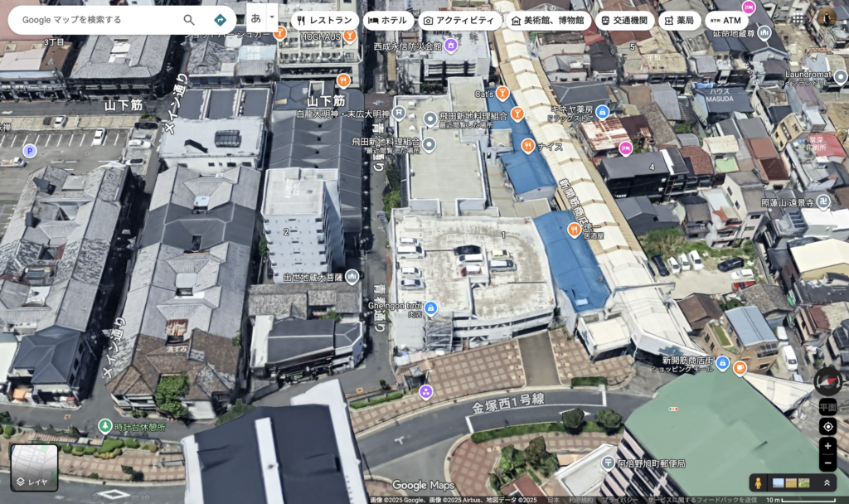Click the purple 西成永信防災会館 map pin

pos(451,45)
